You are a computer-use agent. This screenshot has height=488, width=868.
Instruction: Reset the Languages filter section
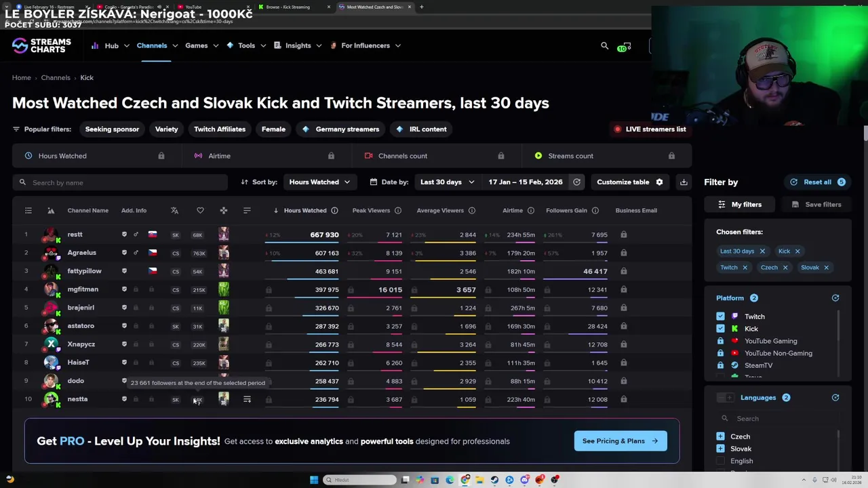click(835, 398)
